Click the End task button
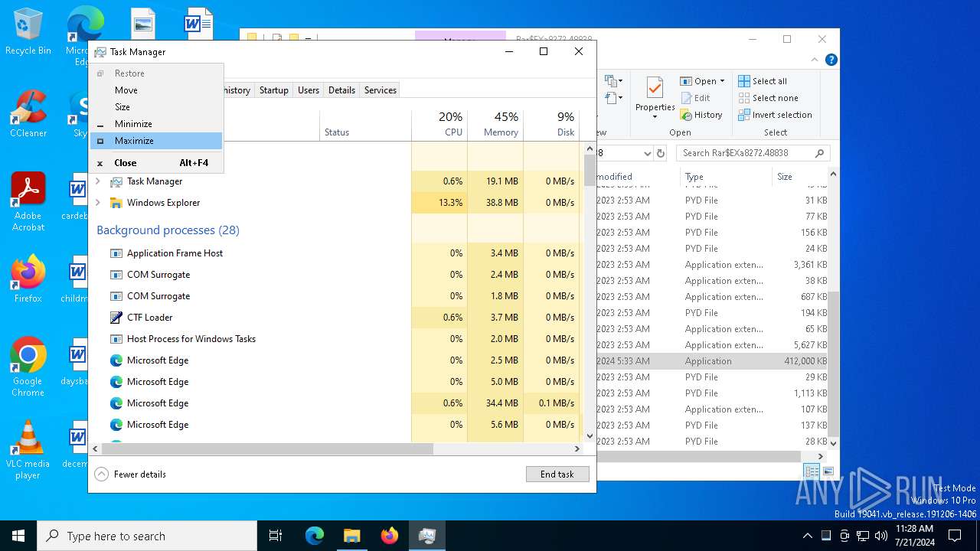The image size is (980, 551). tap(557, 474)
